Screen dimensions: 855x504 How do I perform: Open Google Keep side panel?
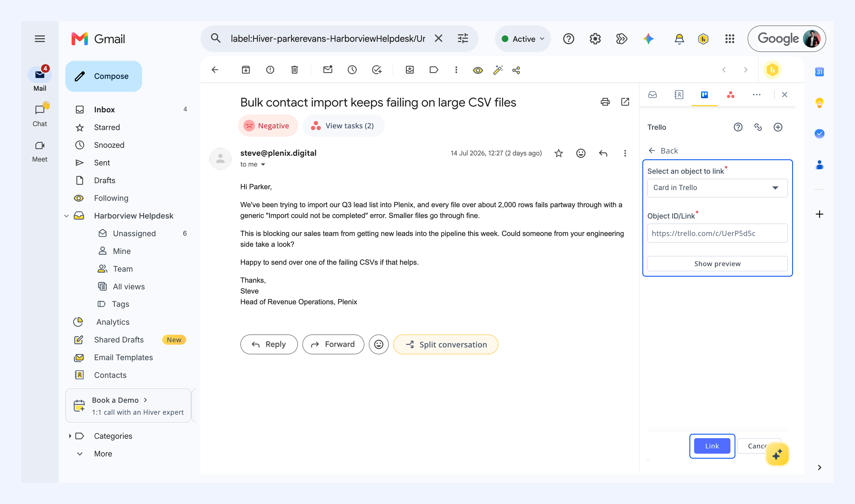tap(819, 103)
